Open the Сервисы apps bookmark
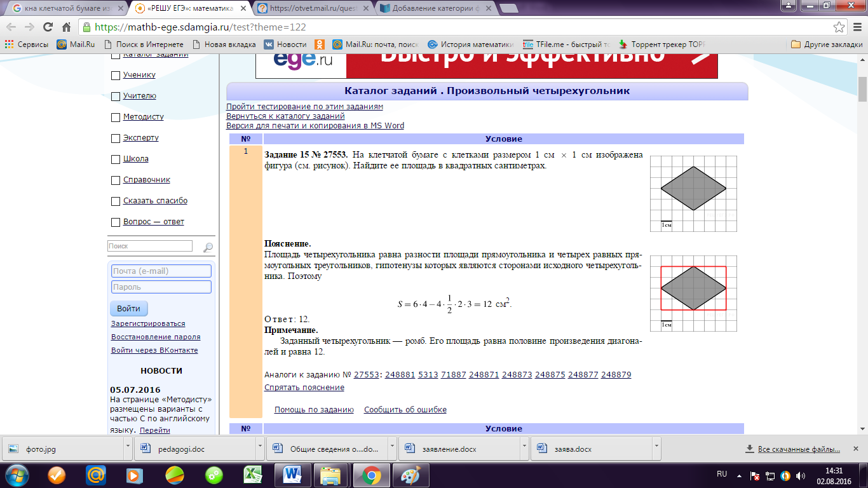Image resolution: width=868 pixels, height=488 pixels. (27, 44)
